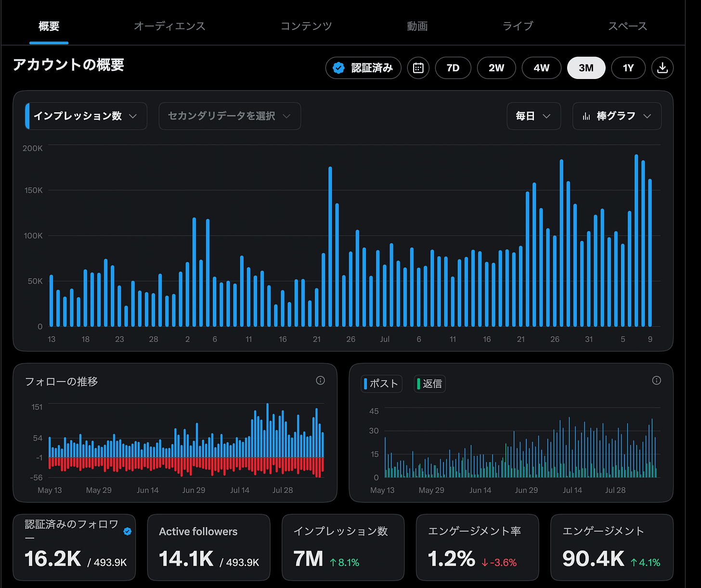Click the info icon on フォローの推移 card
This screenshot has width=701, height=588.
320,380
